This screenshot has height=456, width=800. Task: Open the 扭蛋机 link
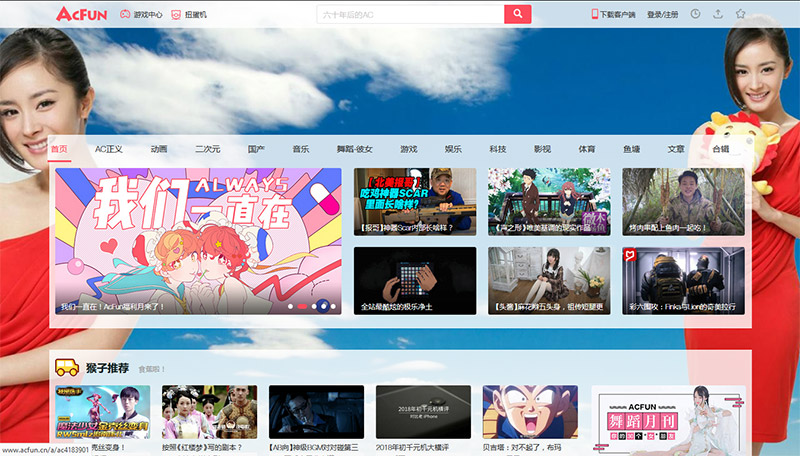point(195,15)
